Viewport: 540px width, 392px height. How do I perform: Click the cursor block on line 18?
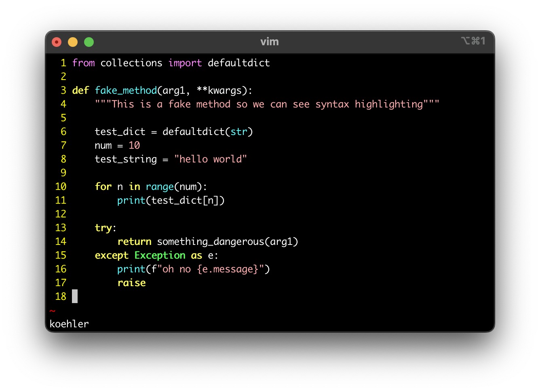pyautogui.click(x=74, y=296)
